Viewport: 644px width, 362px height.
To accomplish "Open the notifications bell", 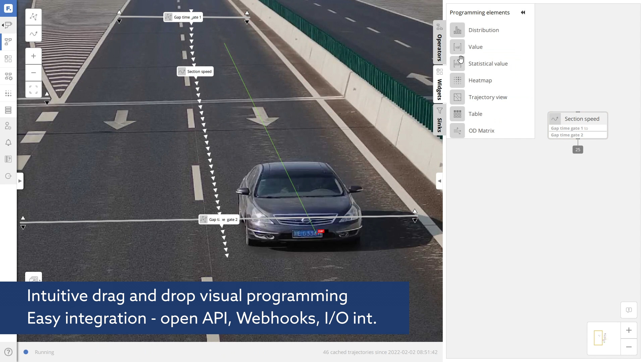I will (x=8, y=142).
